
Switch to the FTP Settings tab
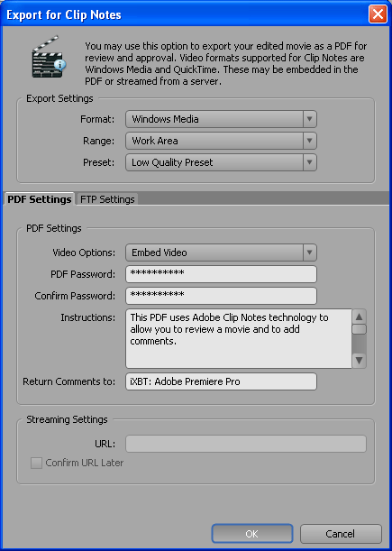[x=107, y=199]
